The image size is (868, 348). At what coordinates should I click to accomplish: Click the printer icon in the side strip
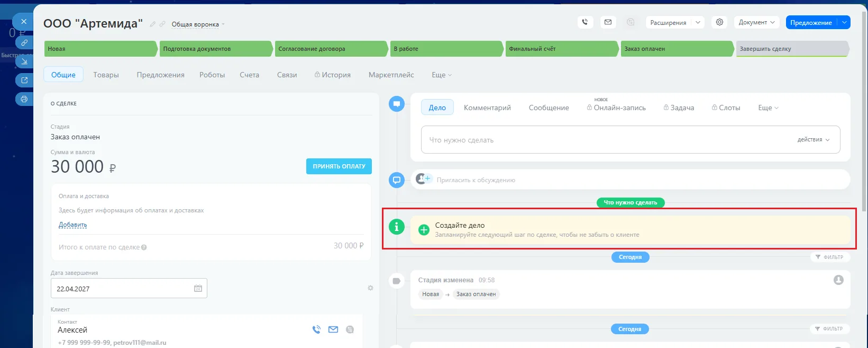click(24, 99)
